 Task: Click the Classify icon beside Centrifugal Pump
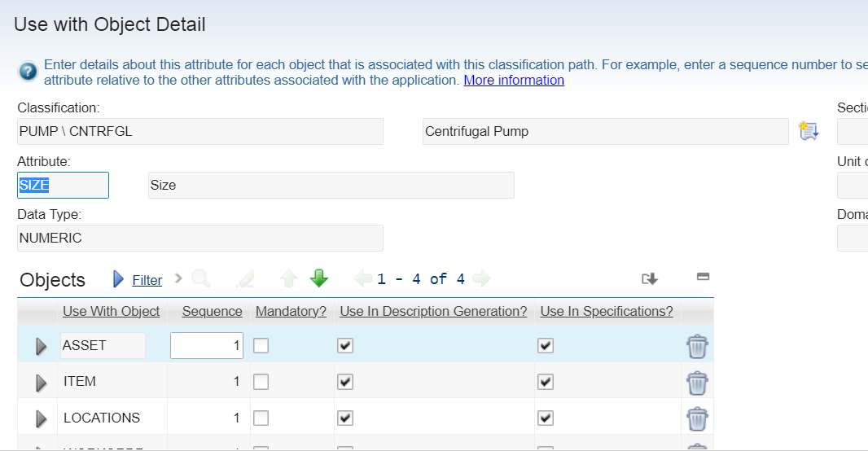808,131
